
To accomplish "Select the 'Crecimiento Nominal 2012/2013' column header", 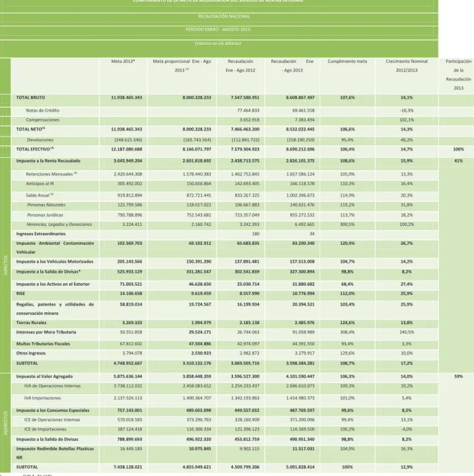I will click(x=406, y=66).
